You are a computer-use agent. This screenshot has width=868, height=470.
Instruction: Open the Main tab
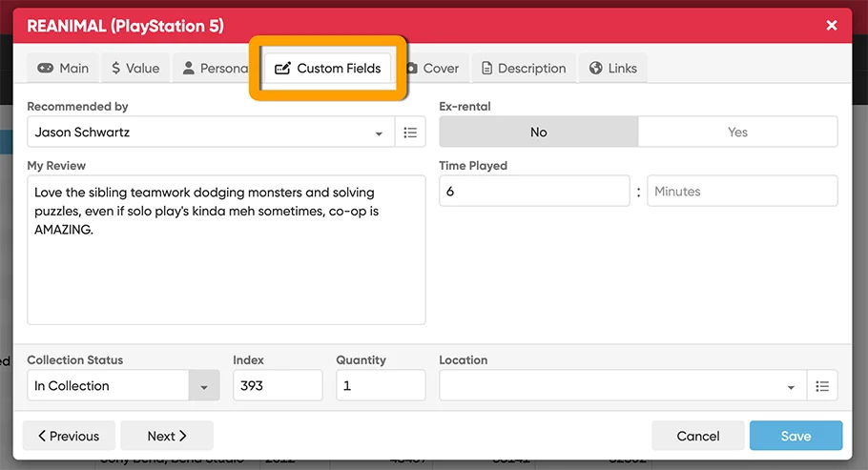point(63,69)
